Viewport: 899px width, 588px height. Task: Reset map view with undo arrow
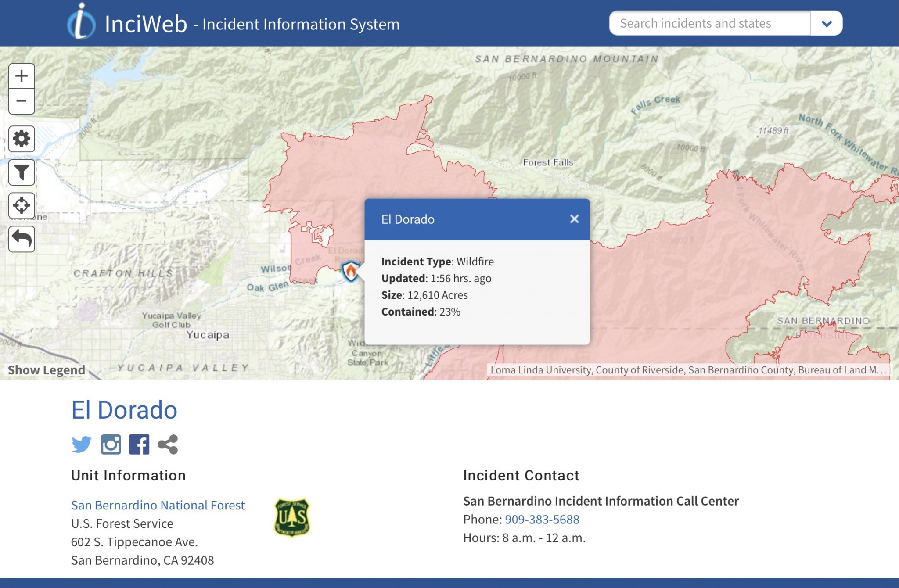22,239
